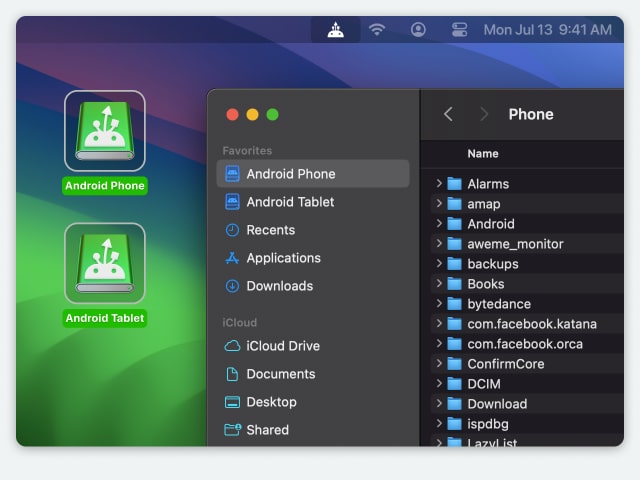Expand the Download folder
Screen dimensions: 640x480
pyautogui.click(x=439, y=403)
